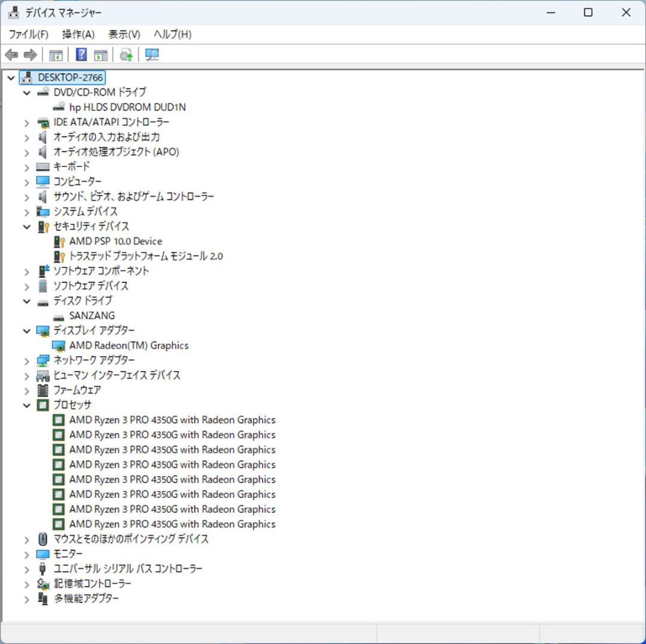Click Scan for hardware changes monitor icon
646x644 pixels.
coord(153,55)
